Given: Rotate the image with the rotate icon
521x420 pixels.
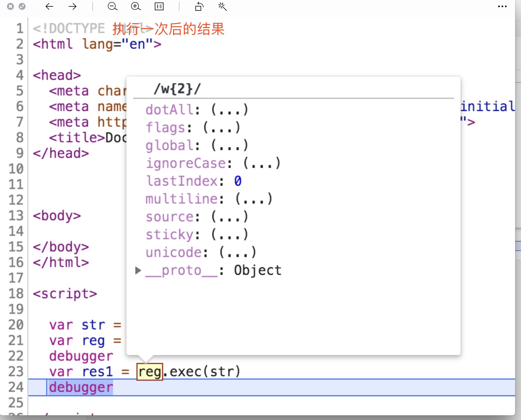Looking at the screenshot, I should click(199, 6).
